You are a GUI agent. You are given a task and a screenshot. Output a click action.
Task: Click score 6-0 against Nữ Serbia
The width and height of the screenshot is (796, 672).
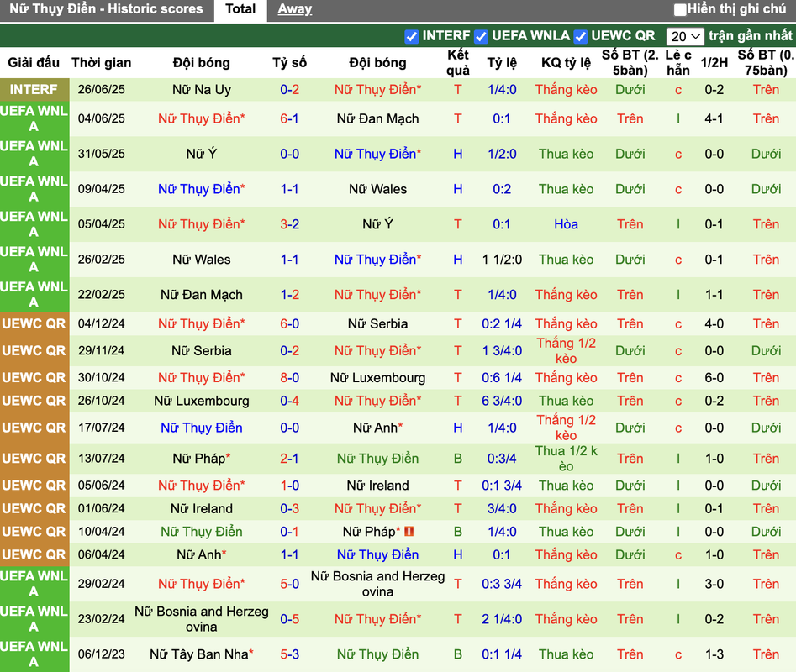(x=289, y=323)
